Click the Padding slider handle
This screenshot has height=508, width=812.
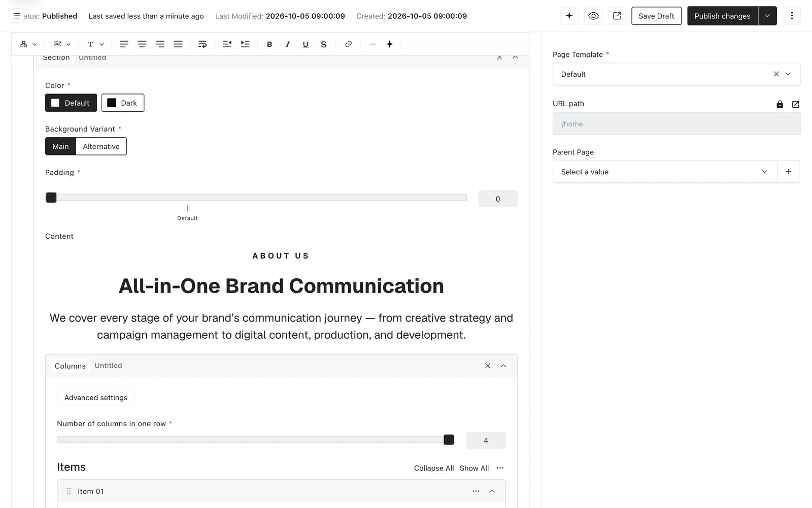(51, 198)
